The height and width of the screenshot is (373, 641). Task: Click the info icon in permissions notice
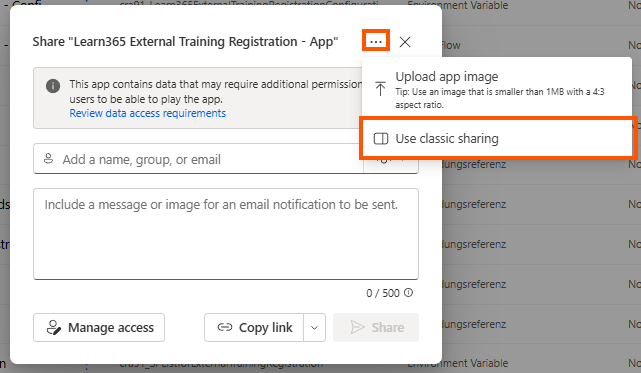pyautogui.click(x=53, y=86)
